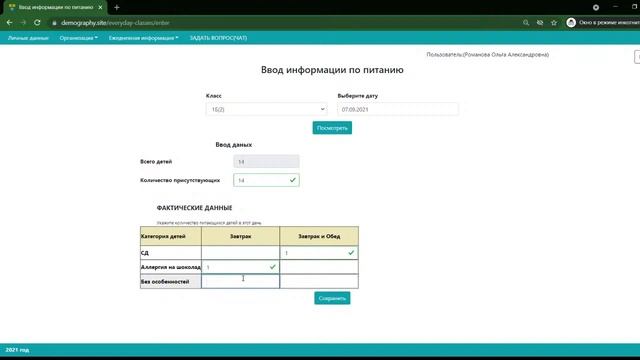
Task: Click the '2021 год' footer text
Action: [x=17, y=350]
